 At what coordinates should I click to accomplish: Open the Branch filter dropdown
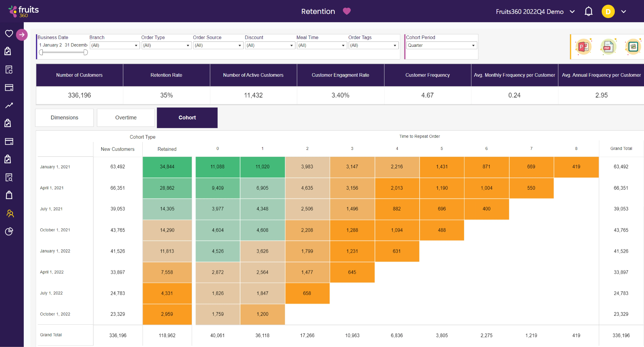pyautogui.click(x=115, y=45)
